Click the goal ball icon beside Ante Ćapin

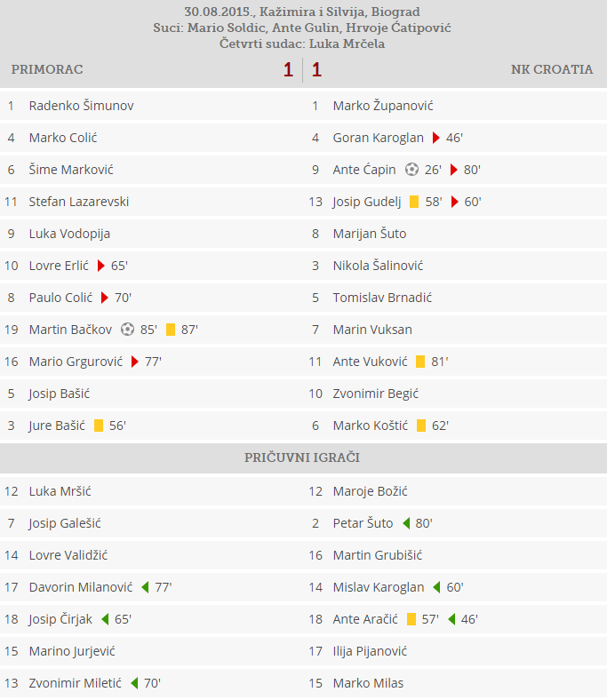[411, 170]
